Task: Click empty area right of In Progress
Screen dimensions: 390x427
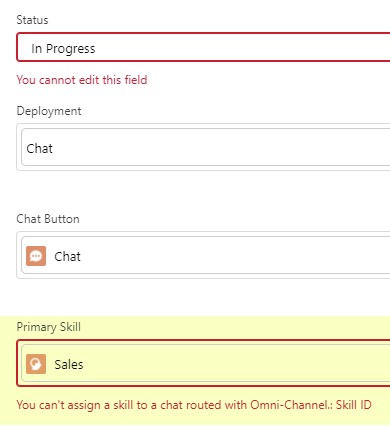Action: click(240, 48)
